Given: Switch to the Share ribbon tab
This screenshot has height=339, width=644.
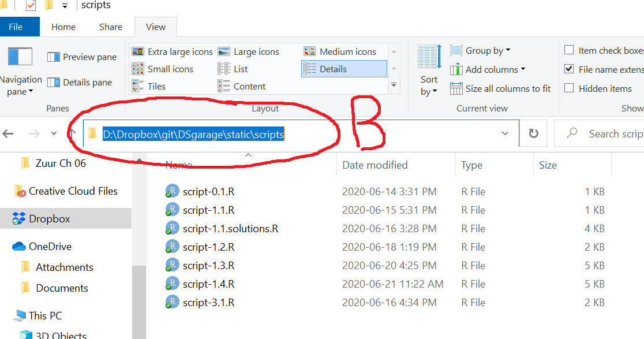Looking at the screenshot, I should coord(110,27).
